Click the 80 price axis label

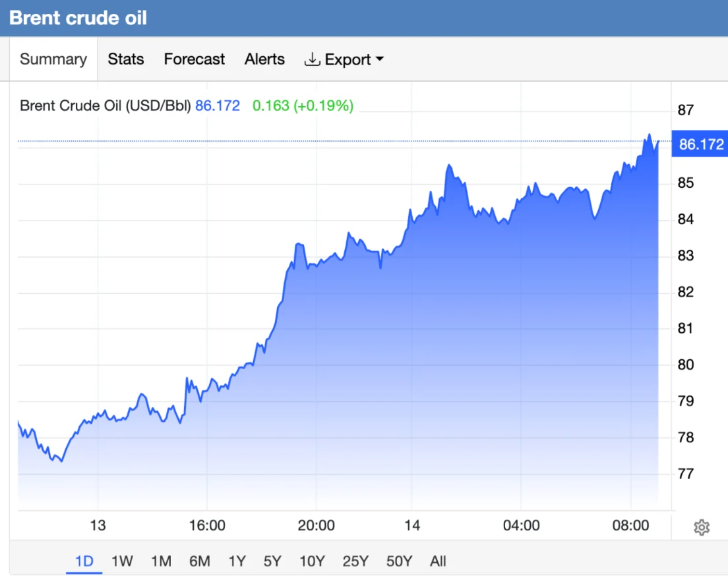[x=686, y=364]
